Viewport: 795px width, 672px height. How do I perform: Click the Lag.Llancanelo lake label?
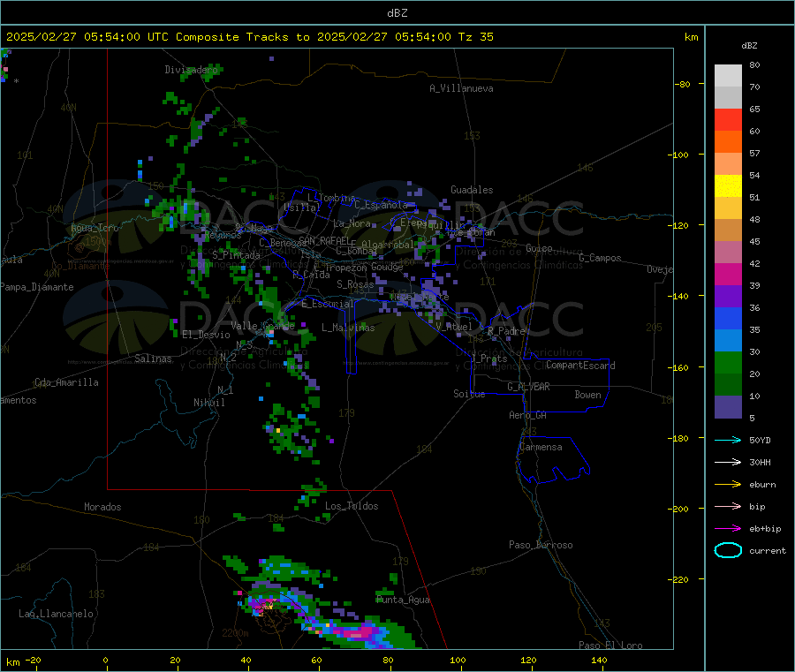[56, 615]
